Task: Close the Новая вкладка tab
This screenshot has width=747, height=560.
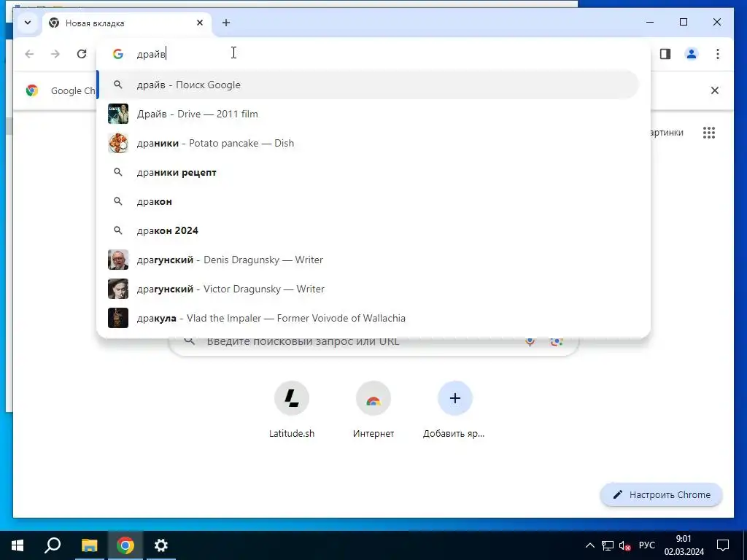Action: pos(200,23)
